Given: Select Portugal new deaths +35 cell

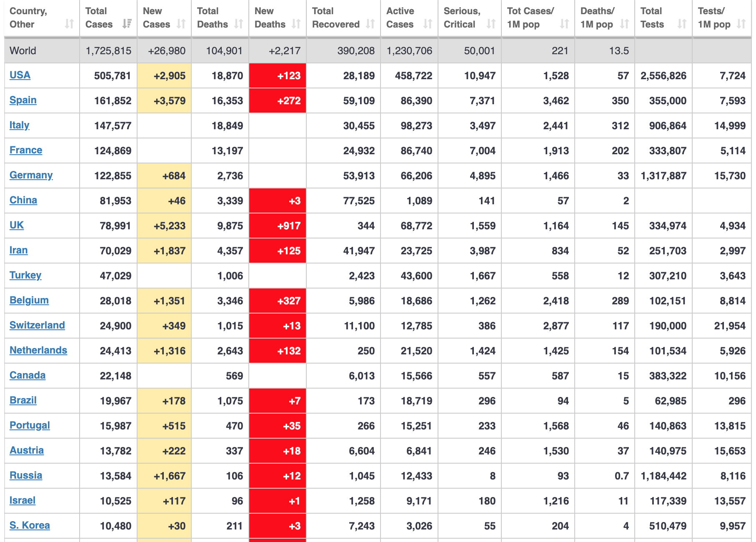Looking at the screenshot, I should coord(278,426).
